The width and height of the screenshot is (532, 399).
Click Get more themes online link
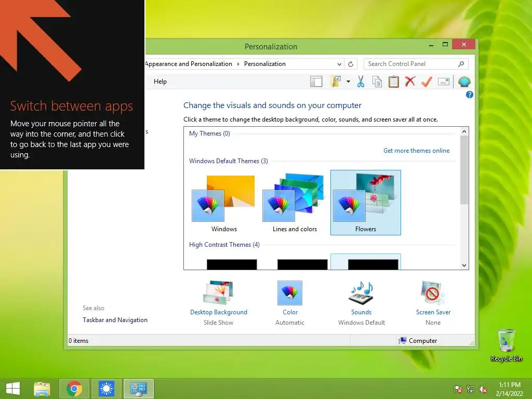pos(416,151)
